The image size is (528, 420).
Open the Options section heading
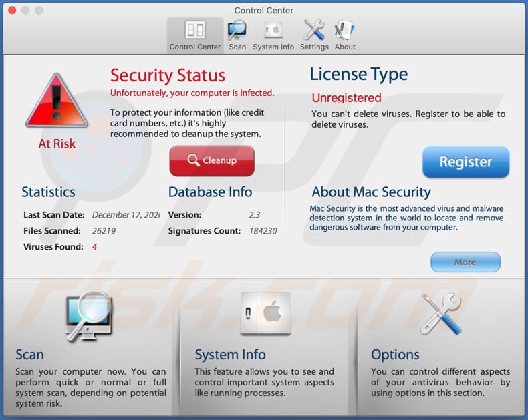pos(395,355)
